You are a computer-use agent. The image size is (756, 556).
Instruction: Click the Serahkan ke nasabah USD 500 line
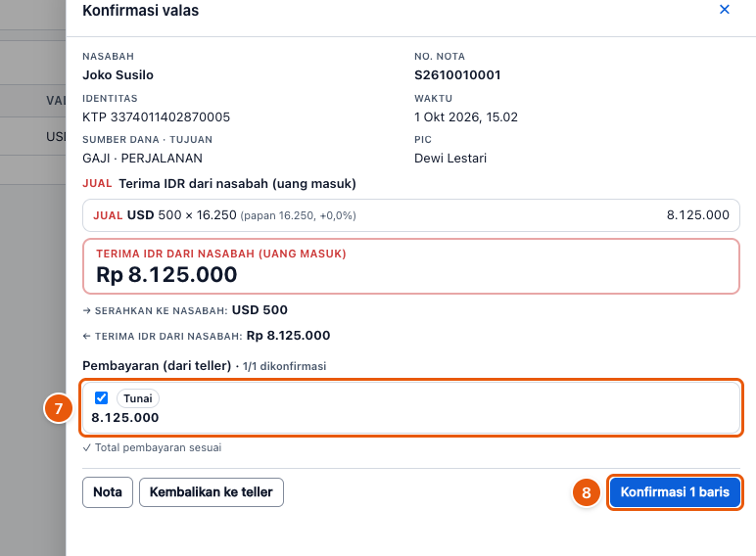coord(185,309)
